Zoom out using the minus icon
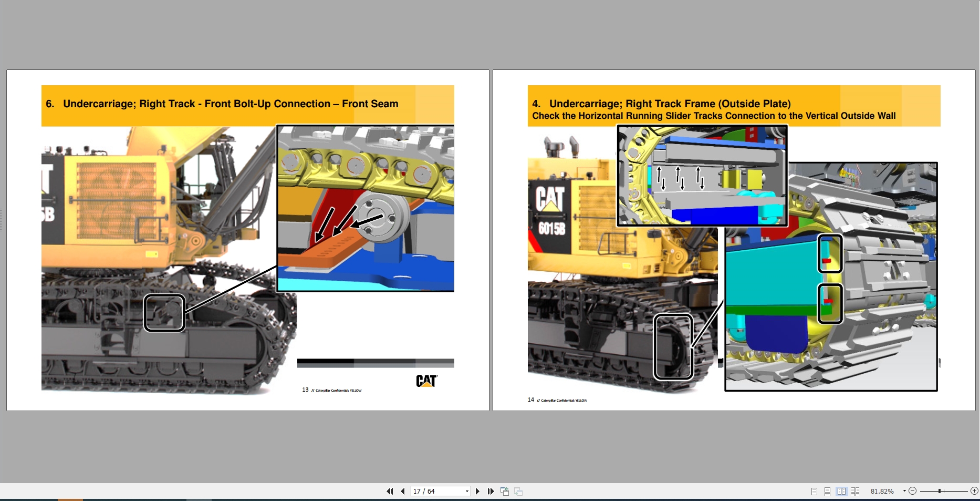 coord(912,491)
